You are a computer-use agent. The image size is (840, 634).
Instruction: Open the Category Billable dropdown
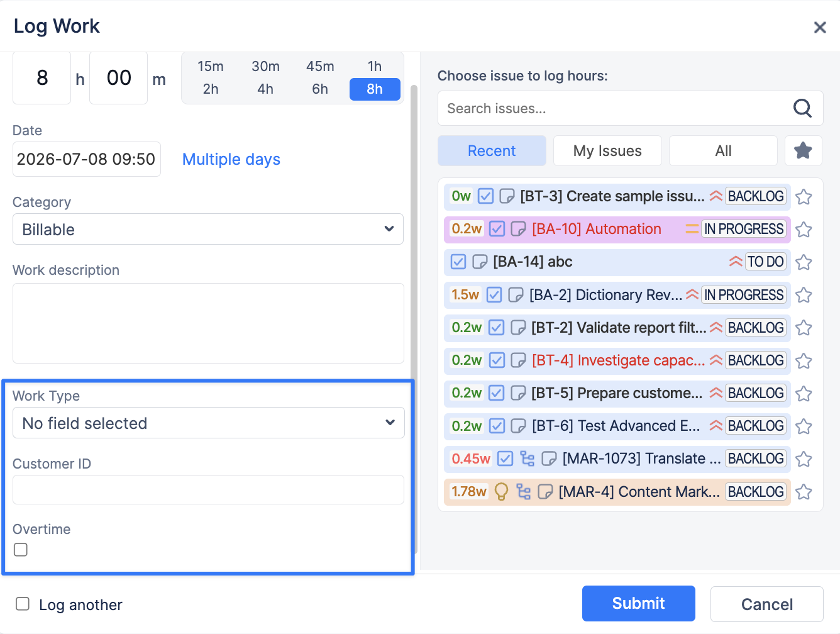point(208,229)
